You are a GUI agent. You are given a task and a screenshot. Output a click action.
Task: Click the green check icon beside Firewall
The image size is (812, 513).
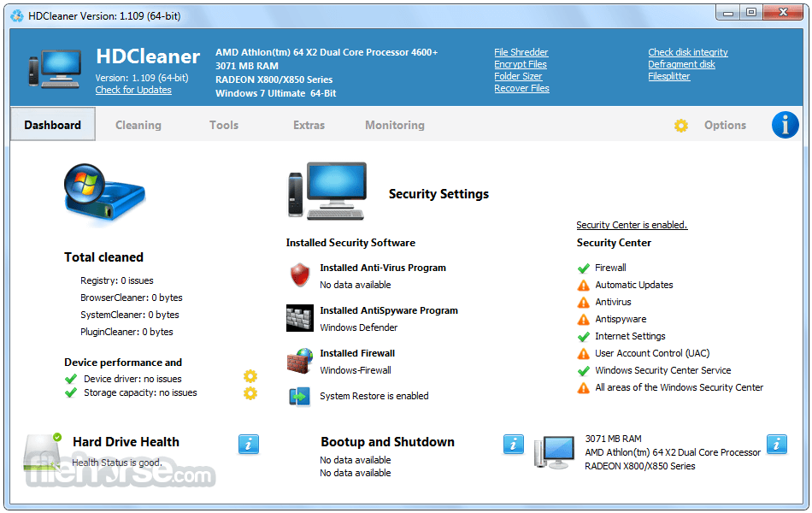[x=584, y=268]
